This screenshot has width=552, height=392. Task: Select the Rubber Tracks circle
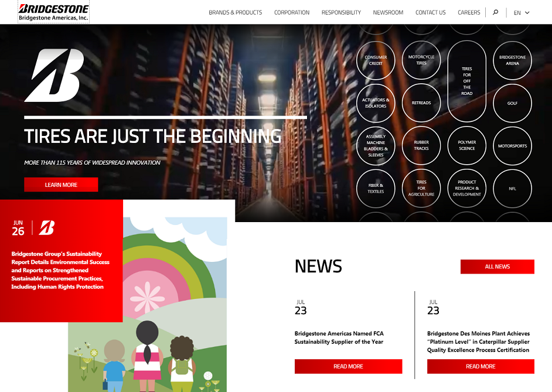(x=421, y=145)
